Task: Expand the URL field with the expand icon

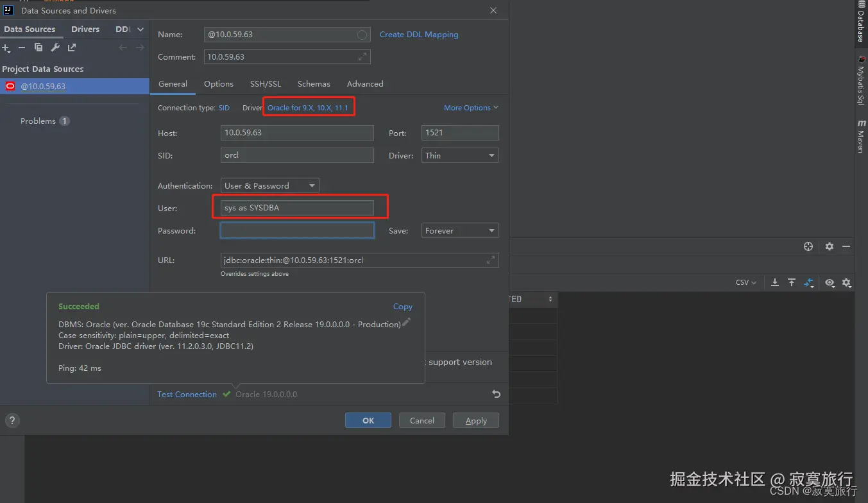Action: [491, 260]
